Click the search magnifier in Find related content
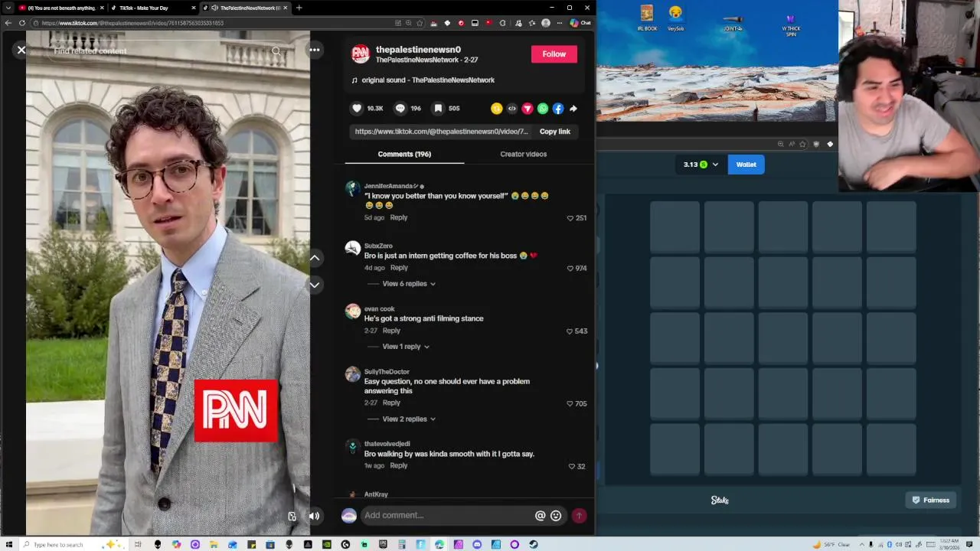The width and height of the screenshot is (980, 551). point(276,51)
